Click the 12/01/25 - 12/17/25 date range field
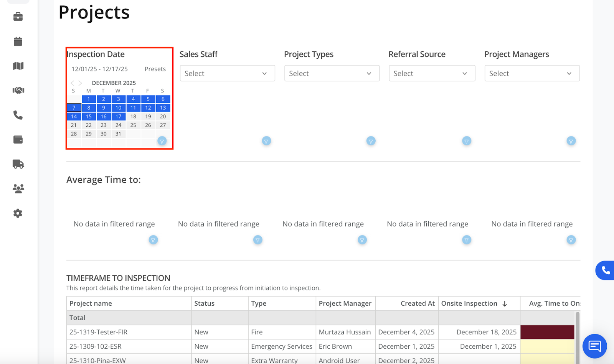This screenshot has width=614, height=364. click(x=100, y=69)
